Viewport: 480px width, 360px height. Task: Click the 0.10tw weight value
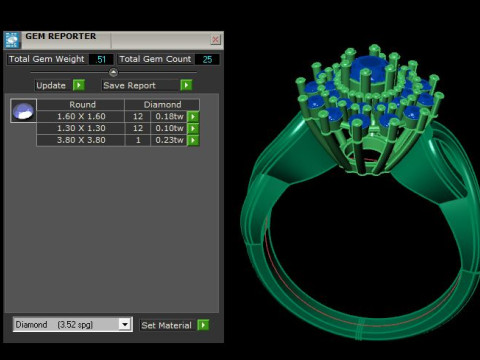coord(169,128)
